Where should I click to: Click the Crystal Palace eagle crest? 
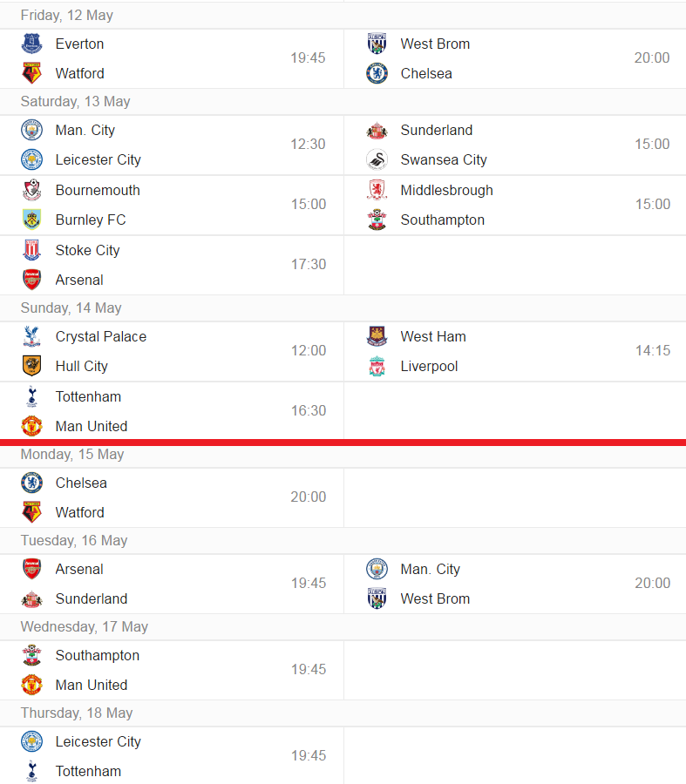pyautogui.click(x=31, y=336)
